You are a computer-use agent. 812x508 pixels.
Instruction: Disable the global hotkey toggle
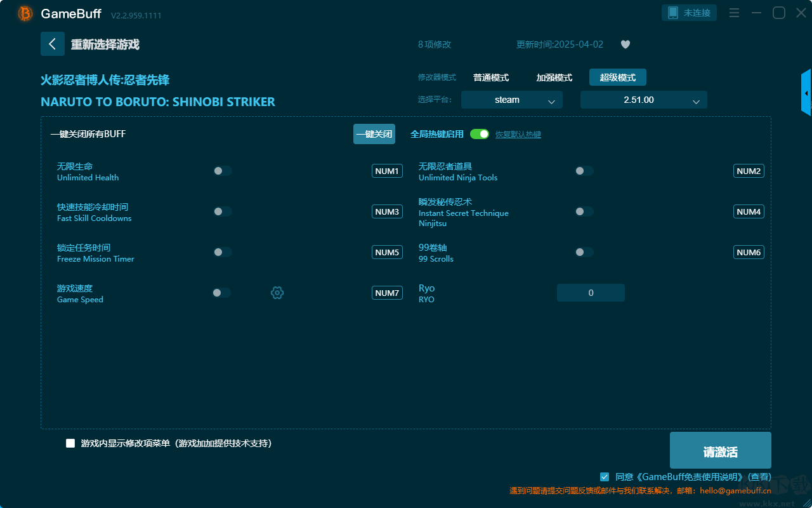[x=480, y=134]
